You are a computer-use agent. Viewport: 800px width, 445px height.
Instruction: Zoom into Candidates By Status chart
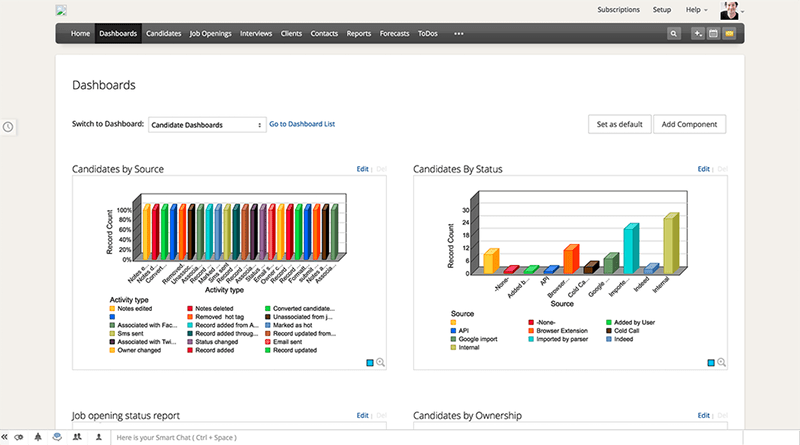pos(721,362)
